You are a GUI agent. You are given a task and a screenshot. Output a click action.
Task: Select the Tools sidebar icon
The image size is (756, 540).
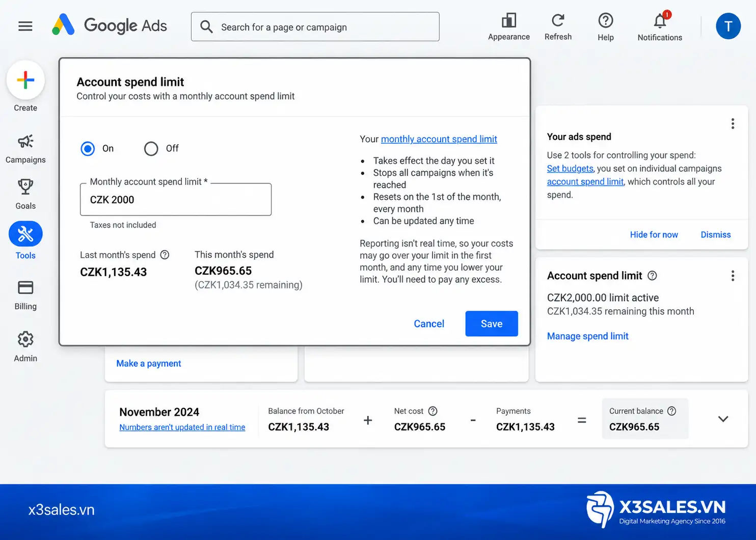(x=25, y=234)
